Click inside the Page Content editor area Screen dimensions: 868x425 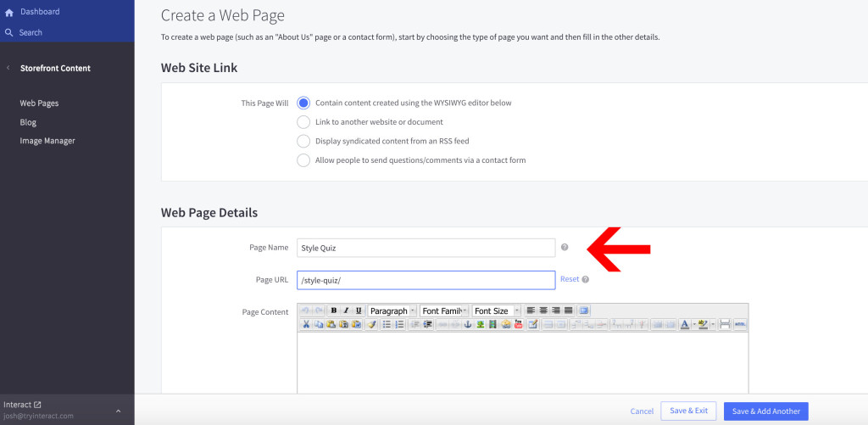point(522,363)
